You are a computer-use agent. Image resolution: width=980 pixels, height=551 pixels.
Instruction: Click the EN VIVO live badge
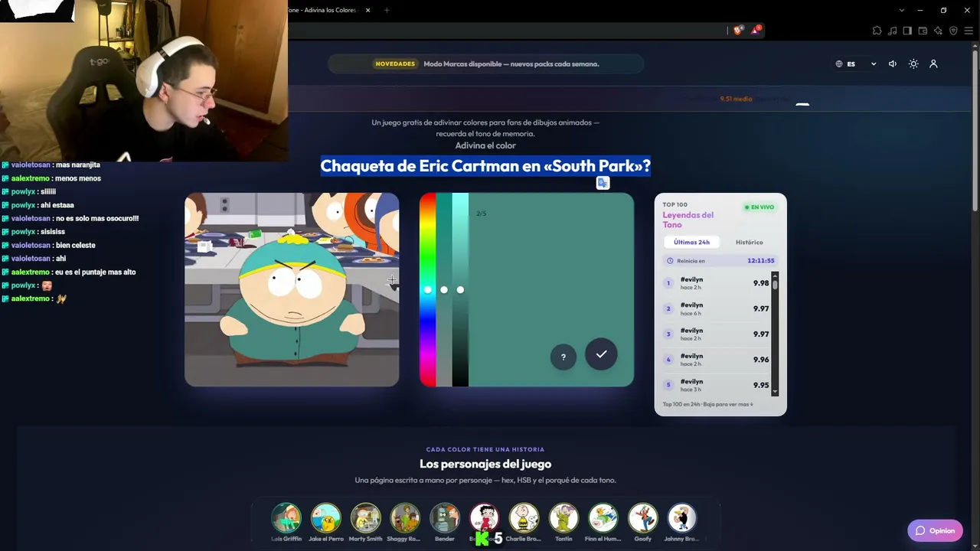pyautogui.click(x=759, y=207)
